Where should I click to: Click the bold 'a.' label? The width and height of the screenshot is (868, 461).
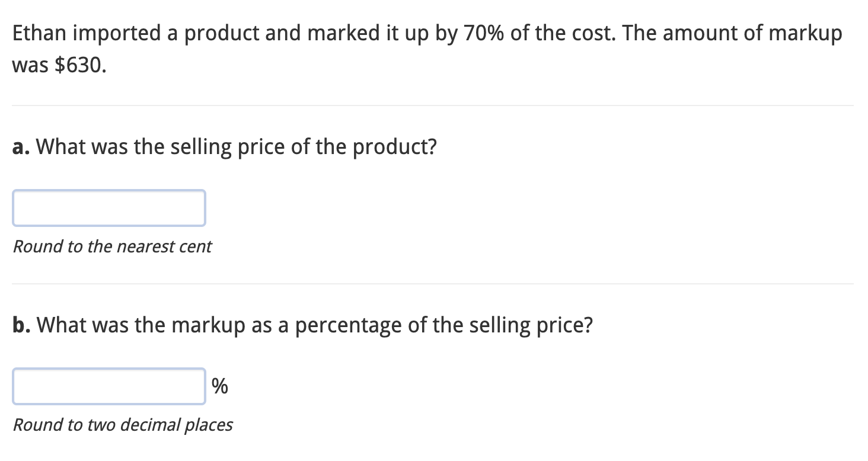click(x=21, y=146)
